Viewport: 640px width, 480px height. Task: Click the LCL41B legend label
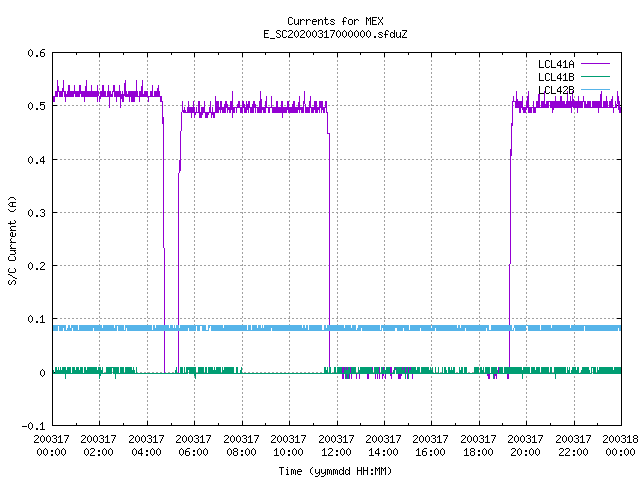click(556, 77)
